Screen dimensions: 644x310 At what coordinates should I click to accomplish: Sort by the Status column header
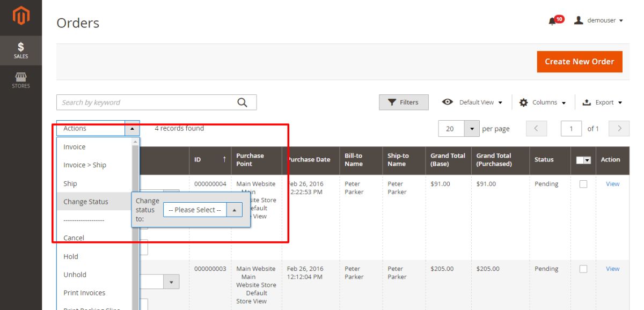tap(550, 160)
